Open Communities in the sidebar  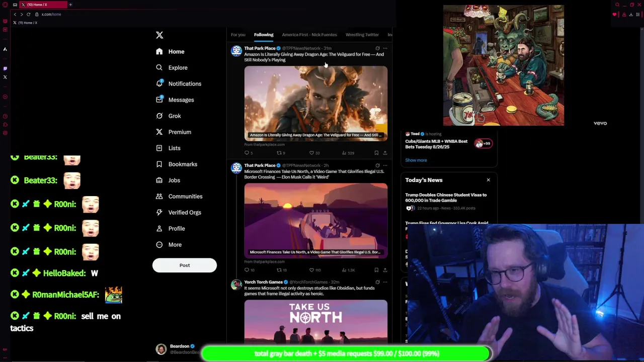click(179, 196)
